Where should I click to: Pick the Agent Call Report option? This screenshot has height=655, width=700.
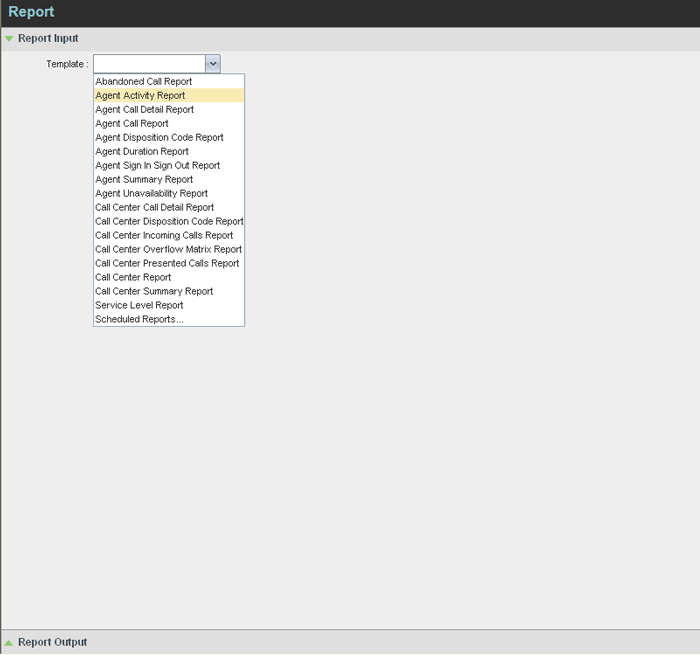coord(169,123)
